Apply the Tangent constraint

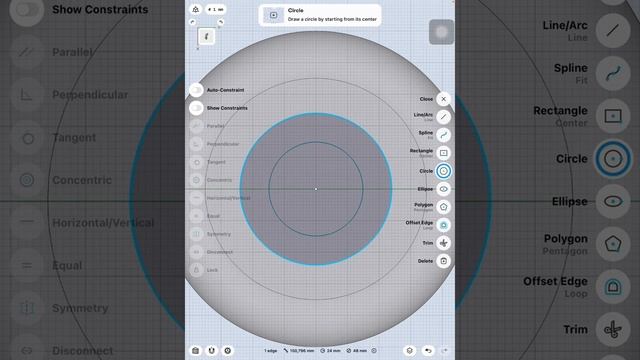196,162
